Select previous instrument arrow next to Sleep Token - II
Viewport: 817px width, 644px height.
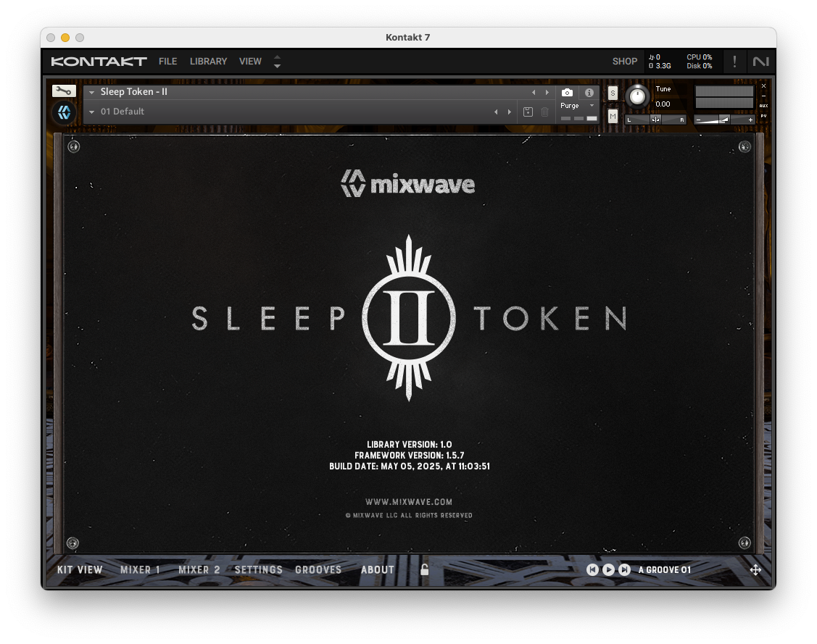(534, 92)
